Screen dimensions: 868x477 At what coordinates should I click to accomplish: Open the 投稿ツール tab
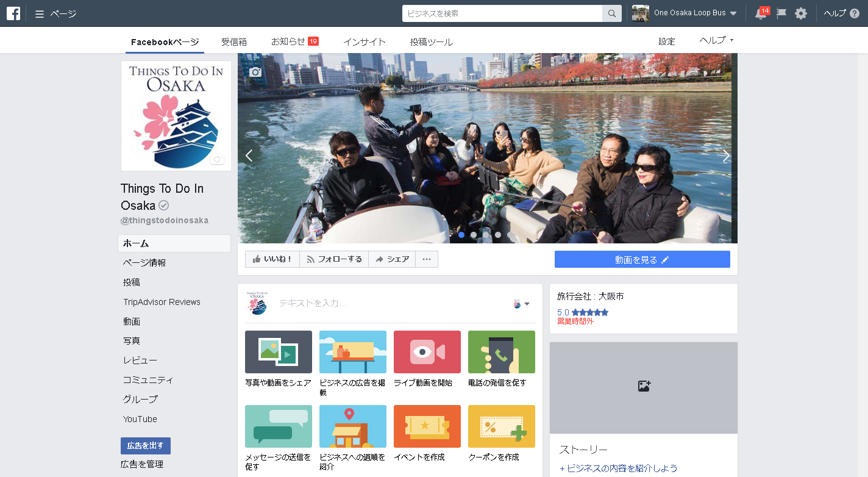tap(432, 42)
